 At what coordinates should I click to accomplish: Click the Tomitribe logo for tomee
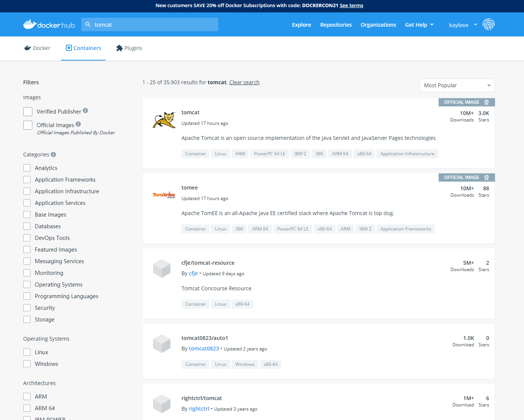click(x=164, y=195)
